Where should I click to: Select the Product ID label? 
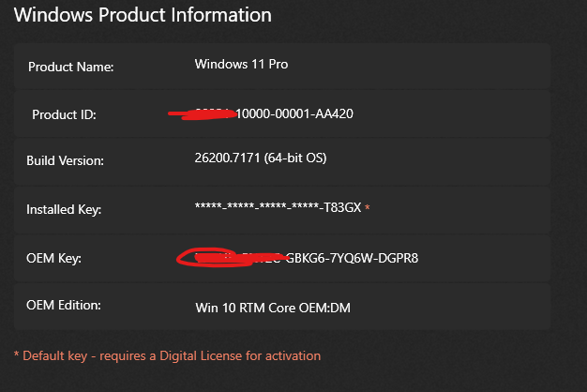(x=64, y=114)
